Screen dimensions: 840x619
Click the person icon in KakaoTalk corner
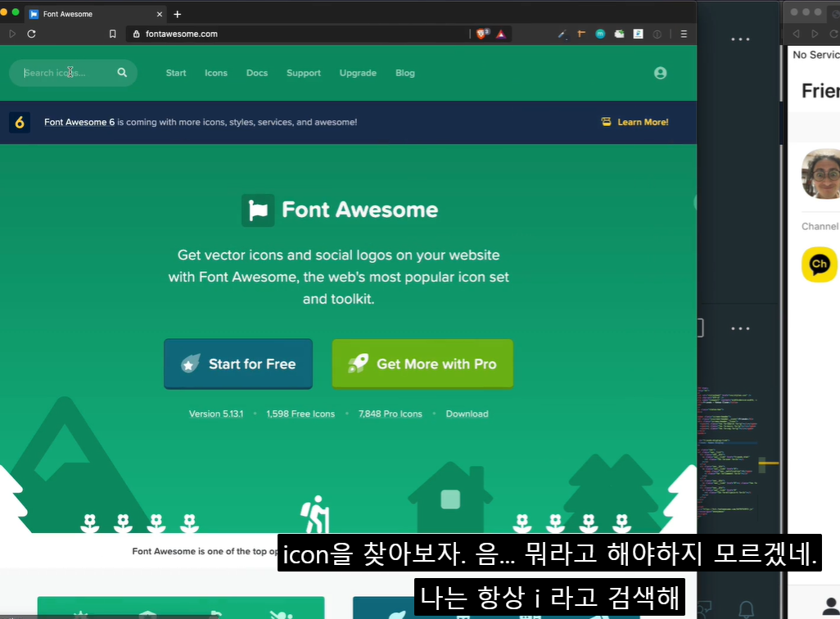click(x=831, y=606)
